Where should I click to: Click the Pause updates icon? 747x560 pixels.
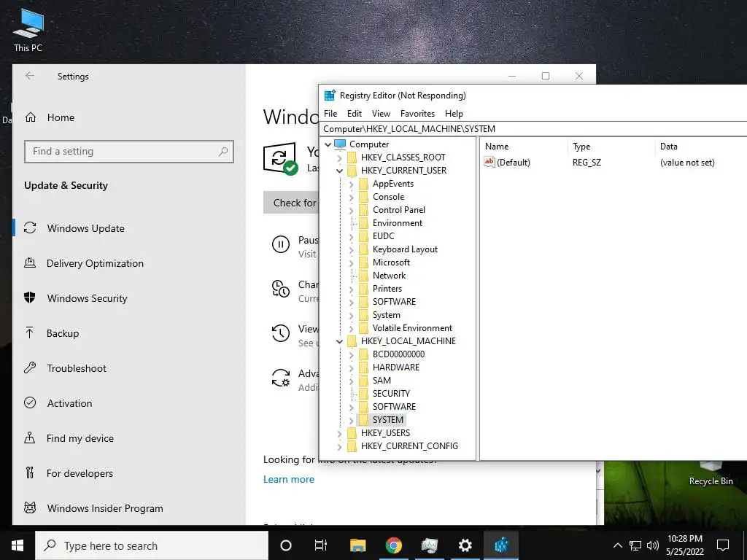pos(281,244)
